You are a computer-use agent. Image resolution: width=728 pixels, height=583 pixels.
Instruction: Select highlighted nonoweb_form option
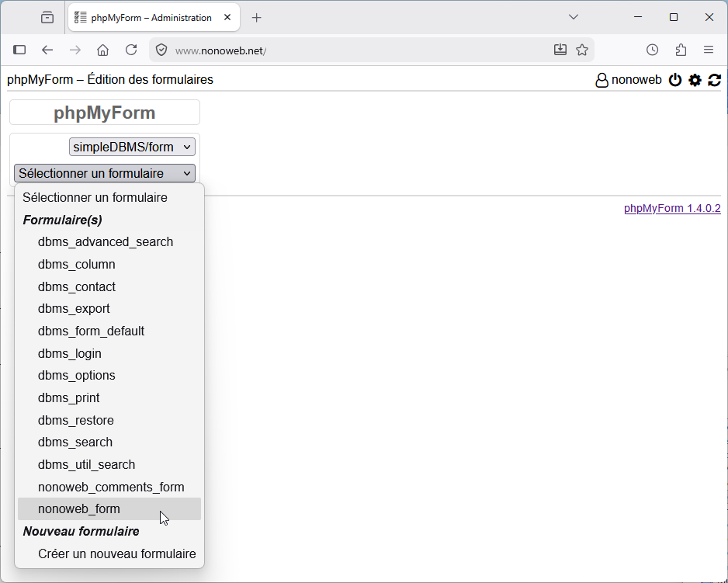(x=109, y=509)
